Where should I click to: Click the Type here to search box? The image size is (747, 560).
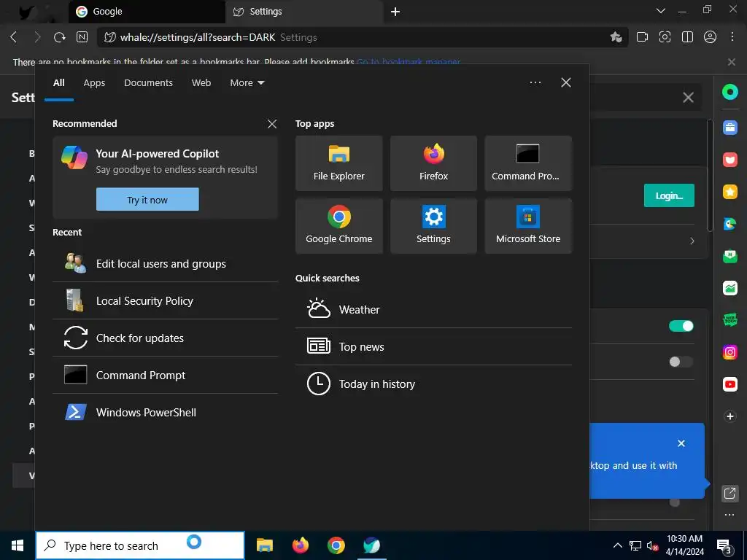[140, 545]
